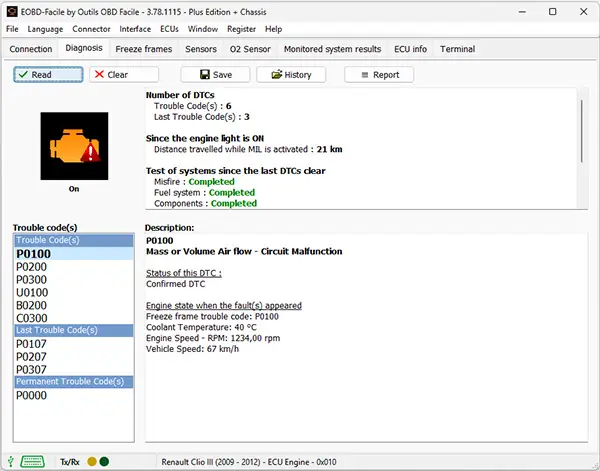Collapse the Permanent Trouble Code(s) section header
Screen dimensions: 600x471
point(73,381)
